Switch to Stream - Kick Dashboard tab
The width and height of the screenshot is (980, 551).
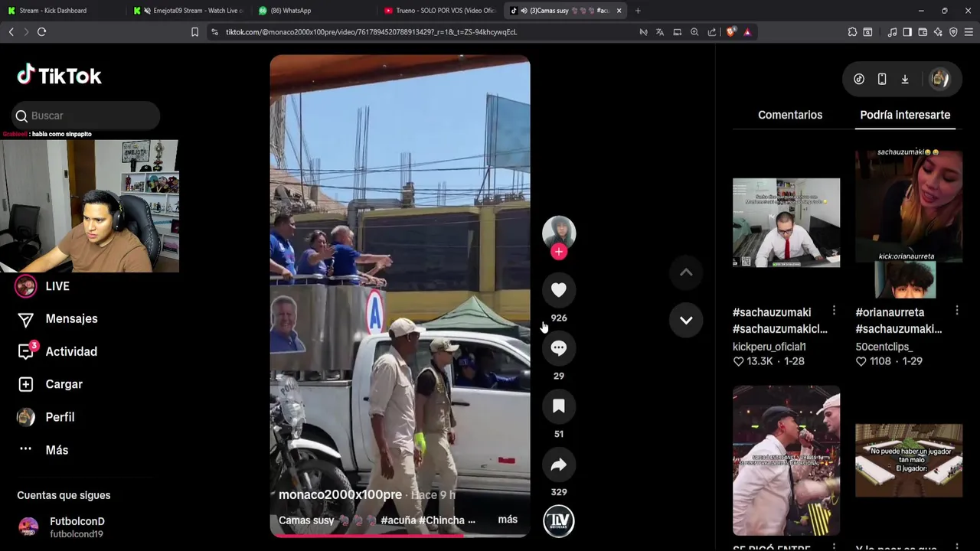61,11
